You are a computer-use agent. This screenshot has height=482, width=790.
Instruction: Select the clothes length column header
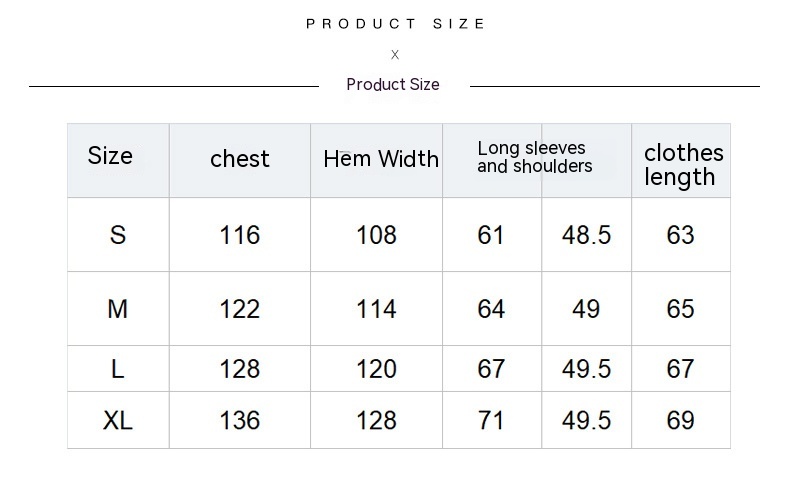pos(683,165)
